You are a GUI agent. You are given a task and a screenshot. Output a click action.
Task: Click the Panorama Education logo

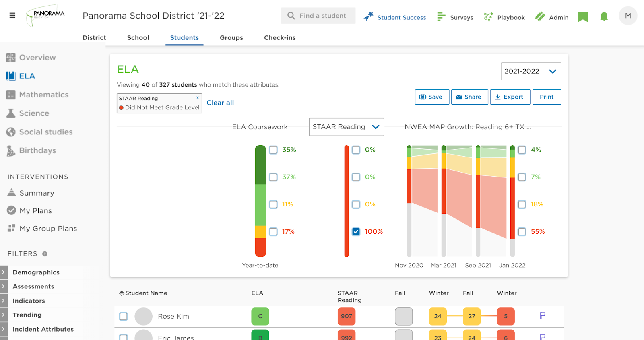tap(45, 16)
